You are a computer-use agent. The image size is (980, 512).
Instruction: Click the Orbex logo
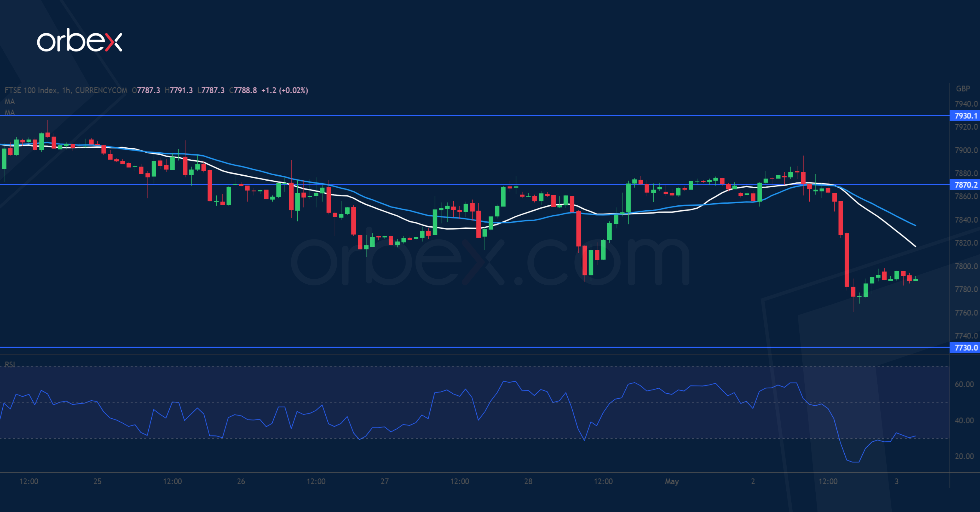(x=79, y=40)
